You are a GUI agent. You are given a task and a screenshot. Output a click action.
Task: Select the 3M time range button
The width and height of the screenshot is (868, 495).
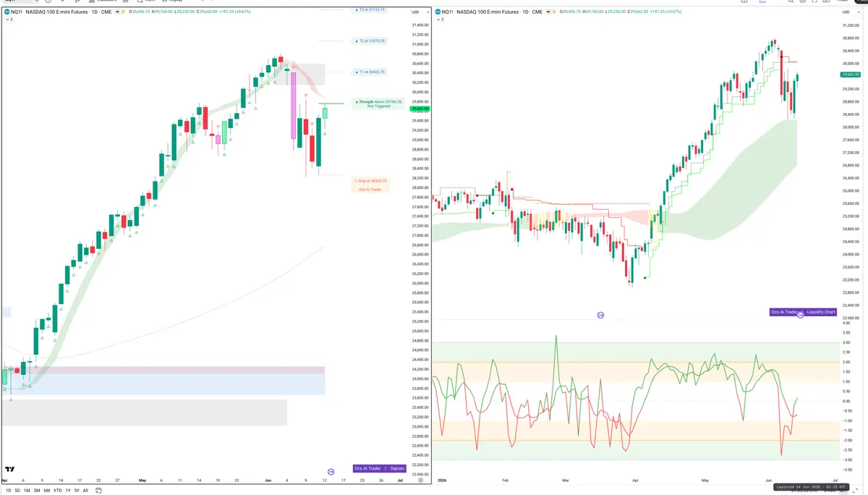click(x=37, y=490)
